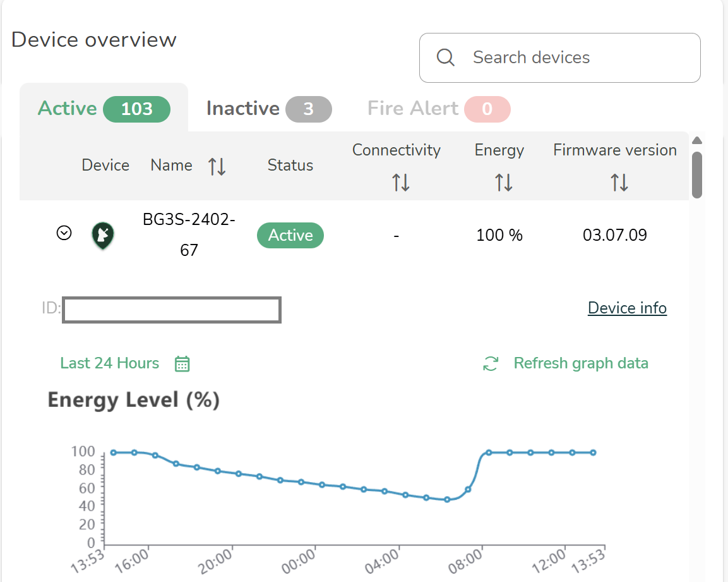Viewport: 728px width, 582px height.
Task: Sort by Energy using its arrows icon
Action: [503, 183]
